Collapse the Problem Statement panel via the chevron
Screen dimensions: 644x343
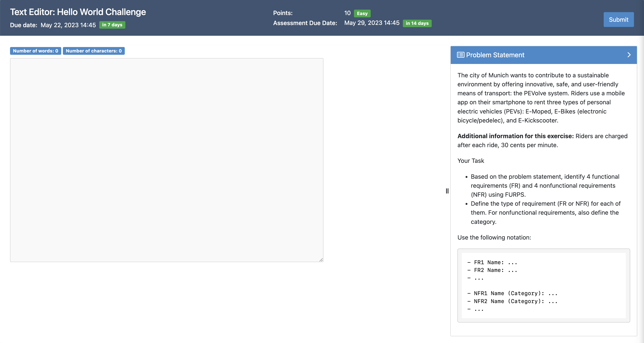[x=629, y=55]
